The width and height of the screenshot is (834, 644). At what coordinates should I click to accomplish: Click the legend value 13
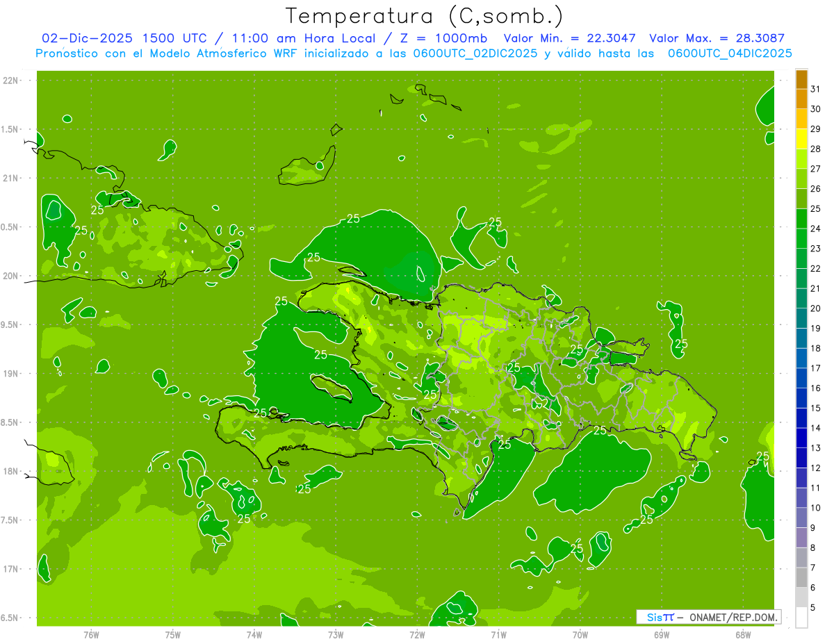(816, 448)
